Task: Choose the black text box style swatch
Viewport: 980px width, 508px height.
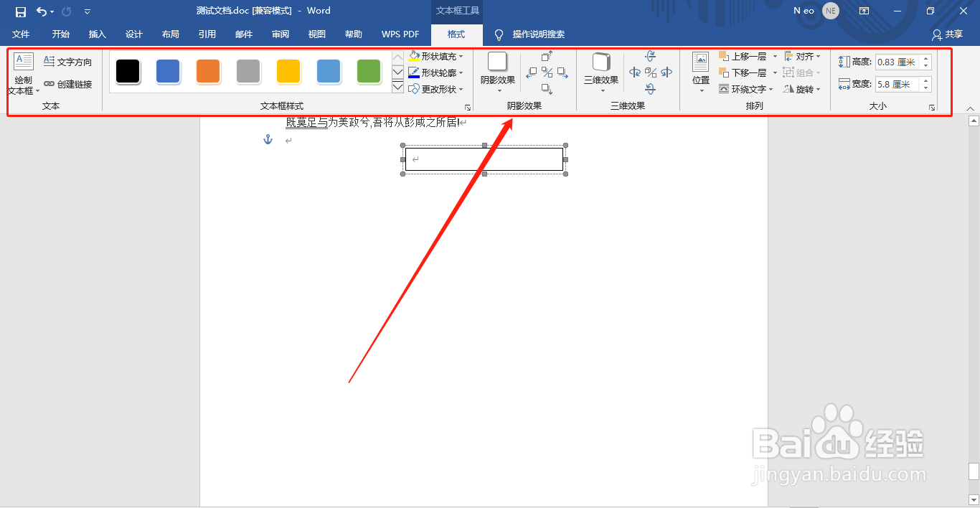Action: coord(128,71)
